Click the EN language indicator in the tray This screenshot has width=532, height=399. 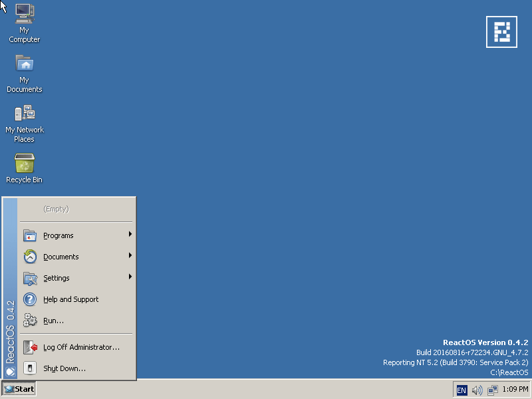462,389
